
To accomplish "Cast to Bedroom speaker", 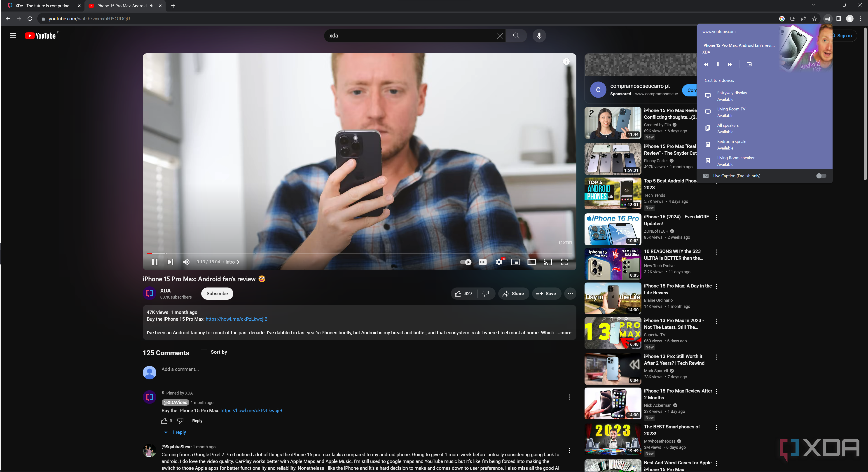I will (764, 145).
